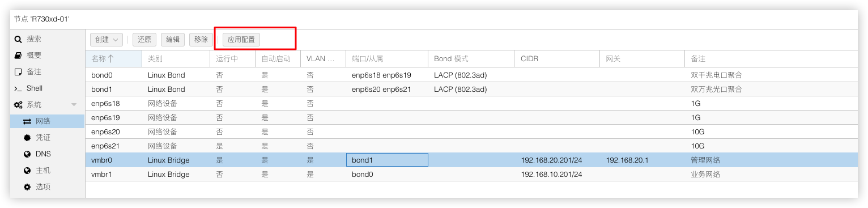This screenshot has height=208, width=868.
Task: Open the 选项 gear icon
Action: coord(27,187)
